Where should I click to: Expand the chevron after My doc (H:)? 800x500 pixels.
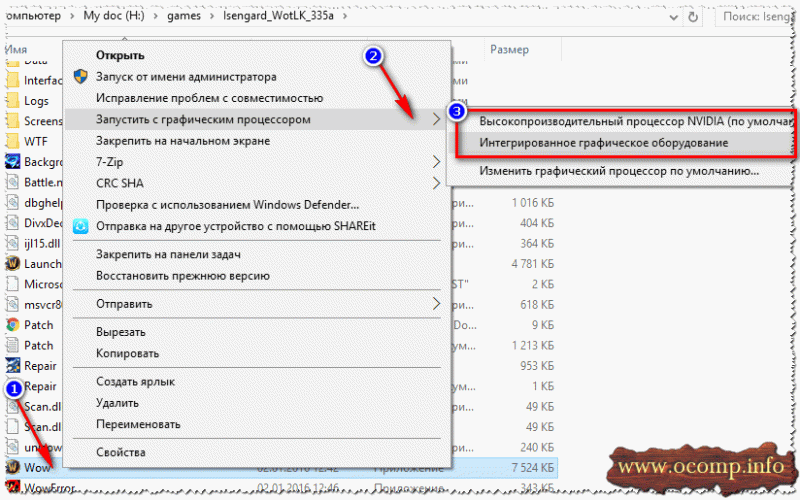coord(156,16)
